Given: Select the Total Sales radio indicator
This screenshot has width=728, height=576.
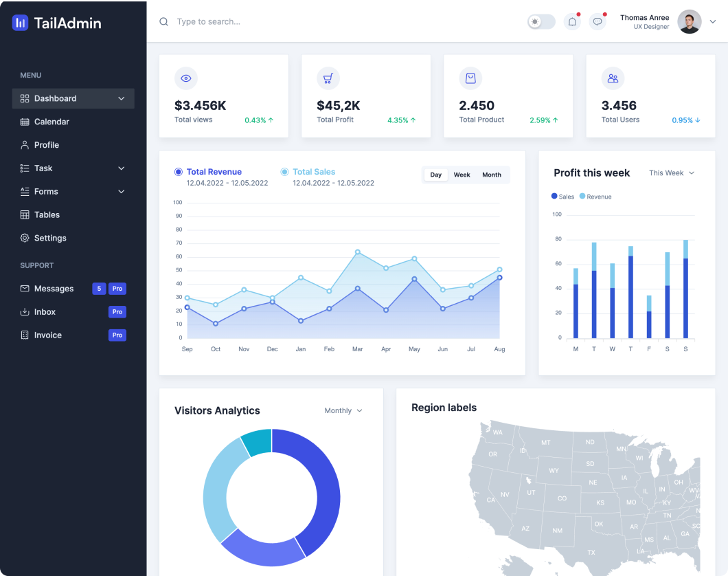Looking at the screenshot, I should (x=285, y=172).
